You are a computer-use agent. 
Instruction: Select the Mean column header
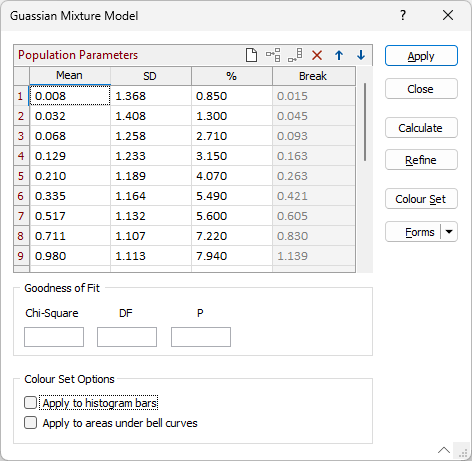[70, 76]
